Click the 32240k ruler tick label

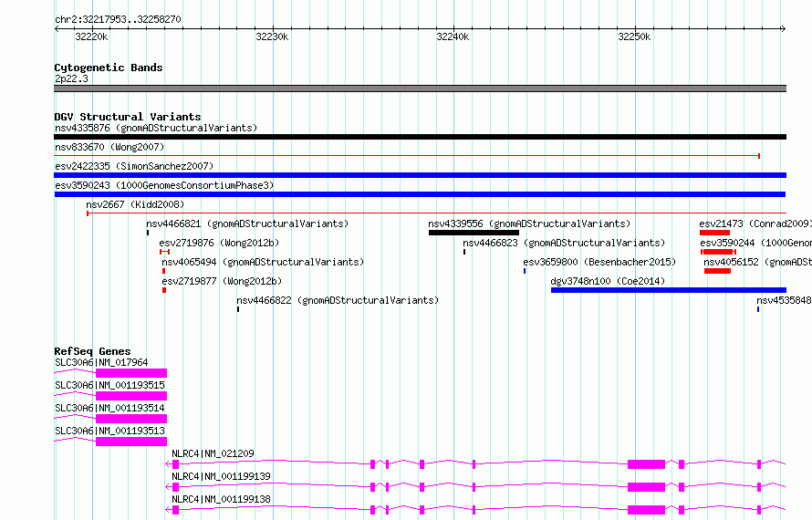pyautogui.click(x=453, y=36)
